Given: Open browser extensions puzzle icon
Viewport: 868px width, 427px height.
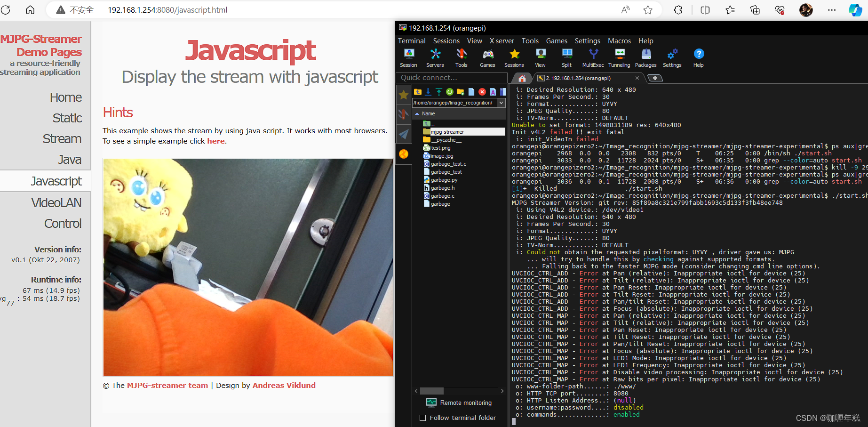Looking at the screenshot, I should (678, 10).
